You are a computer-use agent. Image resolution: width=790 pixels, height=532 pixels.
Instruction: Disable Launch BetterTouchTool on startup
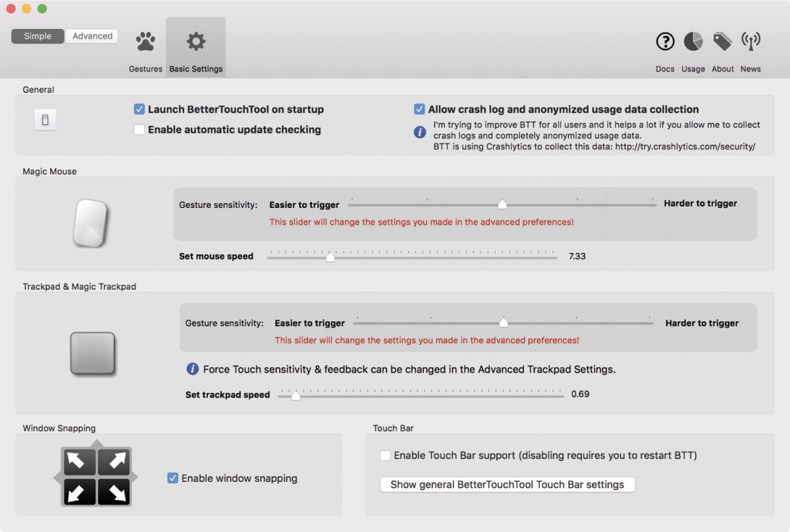pyautogui.click(x=139, y=109)
